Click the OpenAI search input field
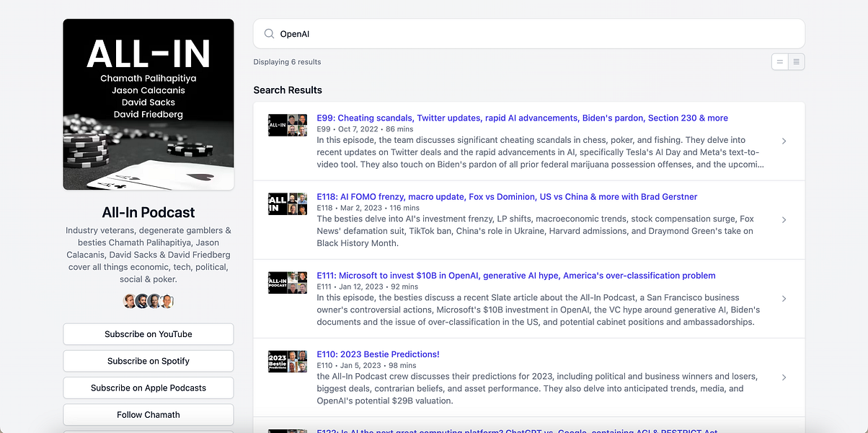The width and height of the screenshot is (868, 433). [x=533, y=34]
